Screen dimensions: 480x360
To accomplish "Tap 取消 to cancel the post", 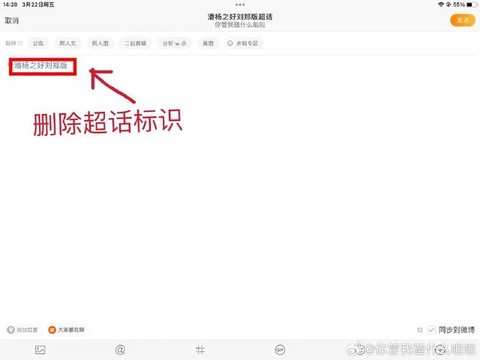I will pos(12,21).
